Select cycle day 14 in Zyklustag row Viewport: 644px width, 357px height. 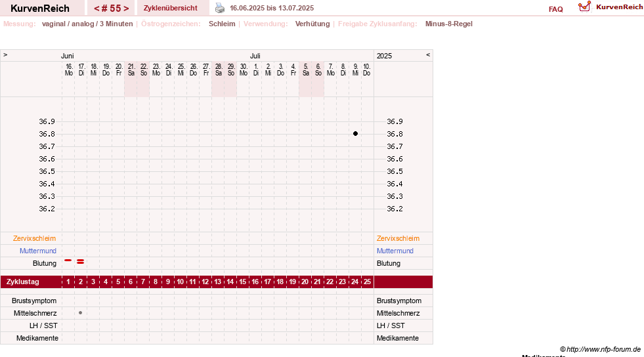point(230,282)
